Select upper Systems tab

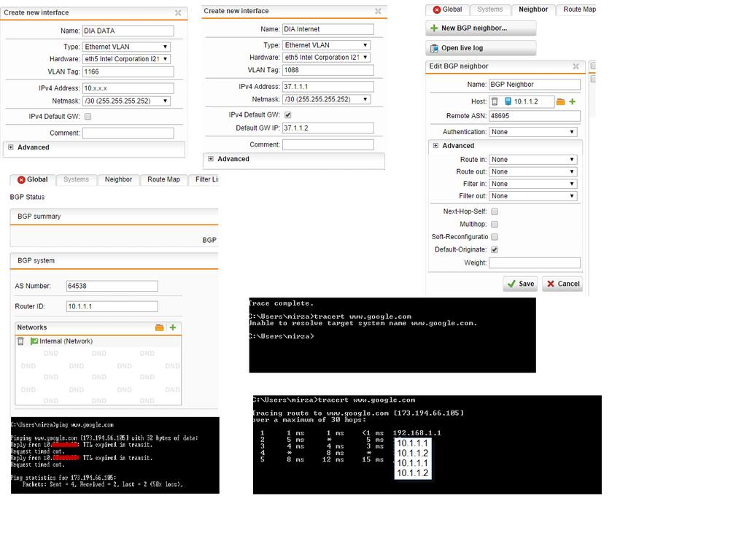pyautogui.click(x=489, y=9)
